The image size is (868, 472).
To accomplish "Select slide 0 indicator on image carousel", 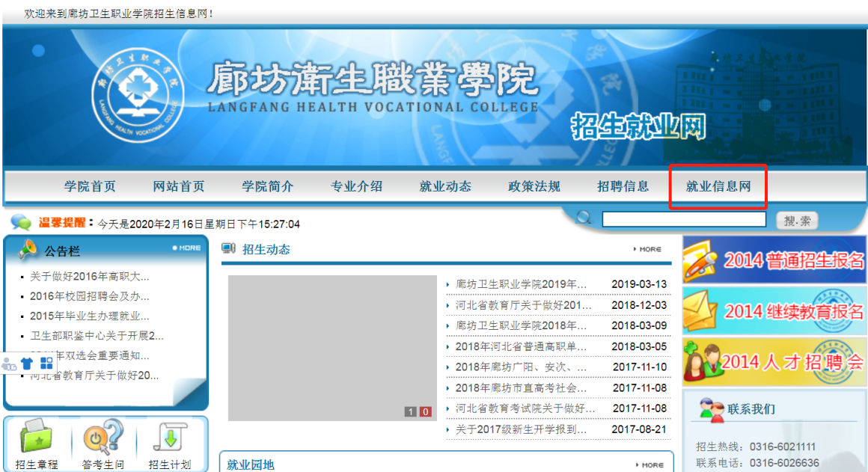I will [x=425, y=411].
